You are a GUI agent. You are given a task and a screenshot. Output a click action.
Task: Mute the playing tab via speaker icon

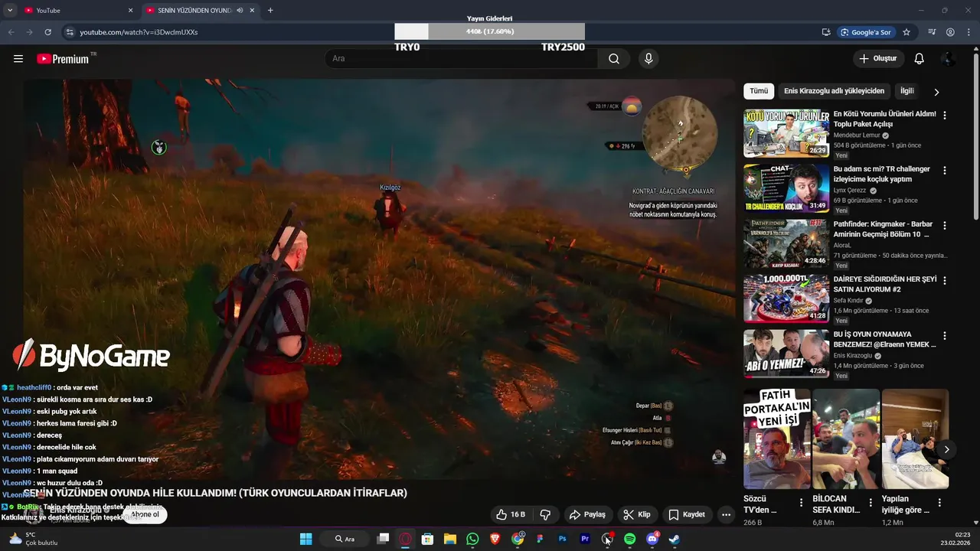(x=240, y=11)
